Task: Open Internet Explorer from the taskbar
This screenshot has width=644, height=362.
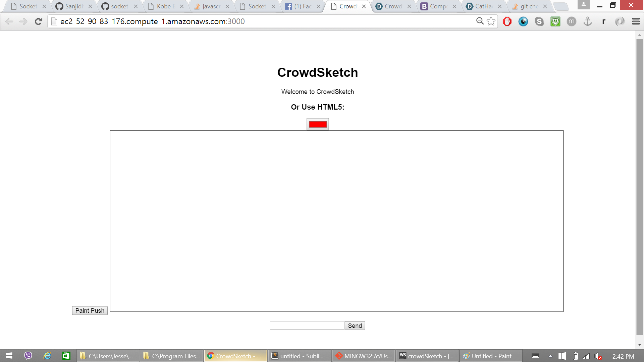Action: [47, 356]
